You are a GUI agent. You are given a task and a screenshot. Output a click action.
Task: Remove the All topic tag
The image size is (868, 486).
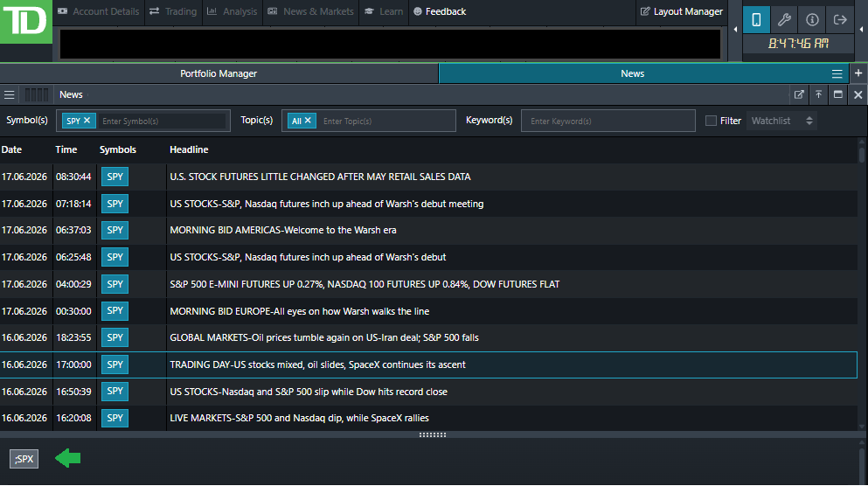308,120
